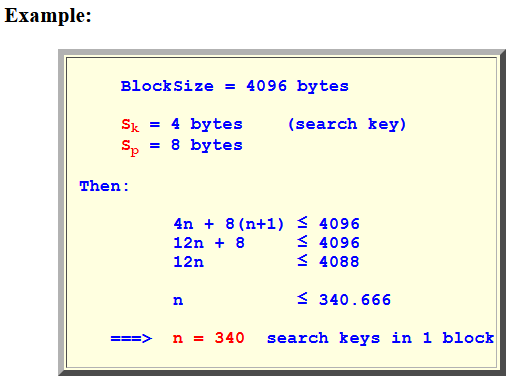
Task: Click the "4n + 8(n+1)" expression
Action: pos(229,224)
